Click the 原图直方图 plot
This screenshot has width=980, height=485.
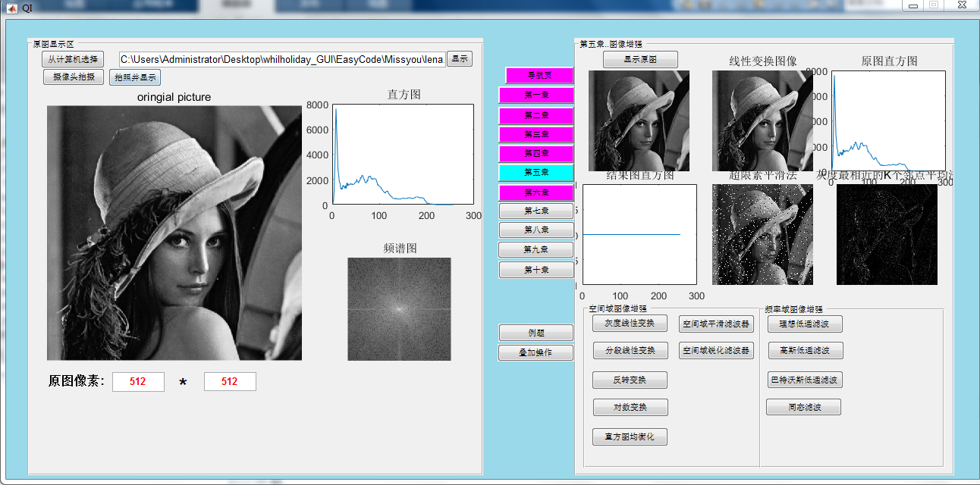point(888,121)
